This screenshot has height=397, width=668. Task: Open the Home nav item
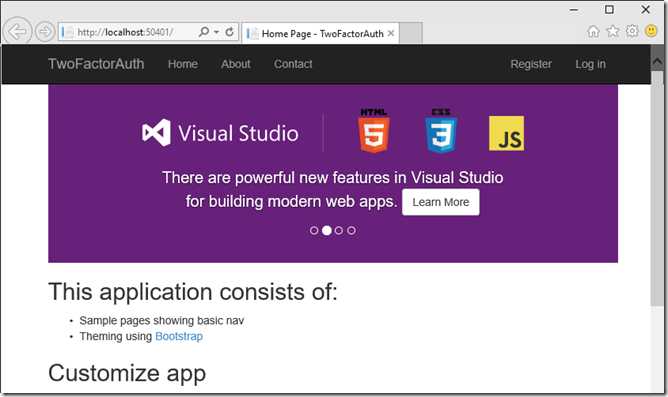[x=183, y=64]
